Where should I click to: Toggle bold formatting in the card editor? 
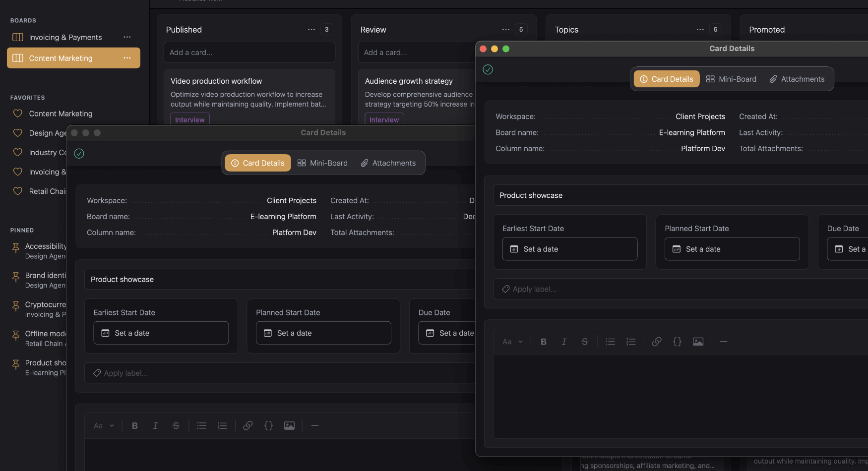(544, 341)
